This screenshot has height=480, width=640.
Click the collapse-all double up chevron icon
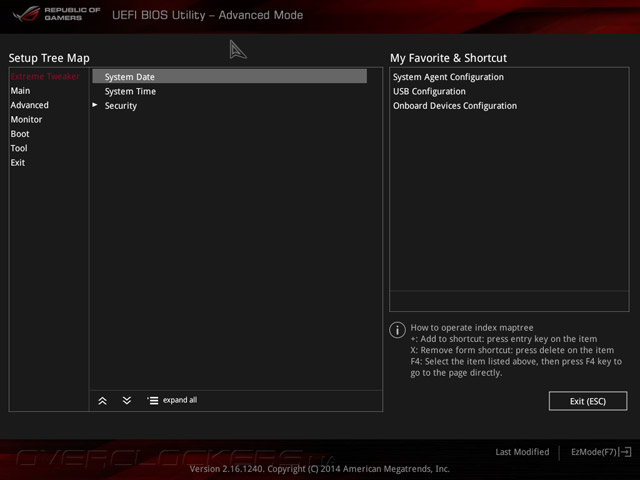pyautogui.click(x=102, y=401)
